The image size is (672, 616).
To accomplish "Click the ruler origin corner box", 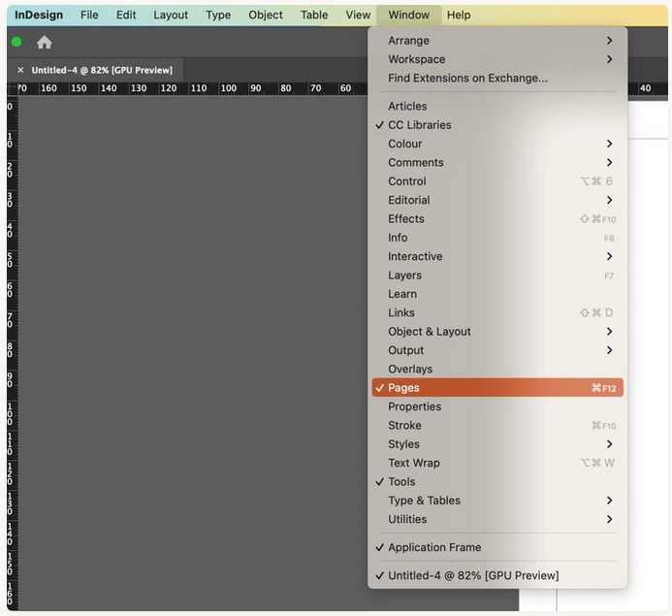I will [13, 88].
